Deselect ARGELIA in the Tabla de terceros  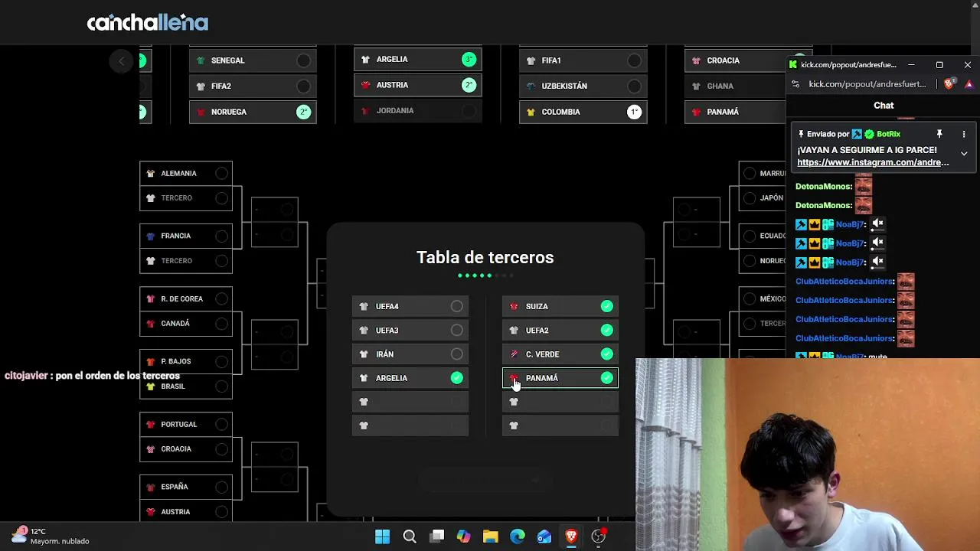410,377
